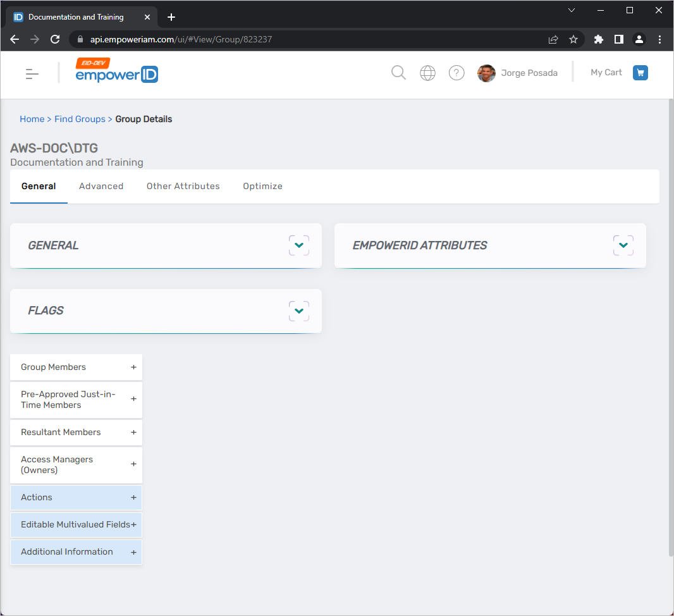Click the globe language icon
674x616 pixels.
(427, 72)
